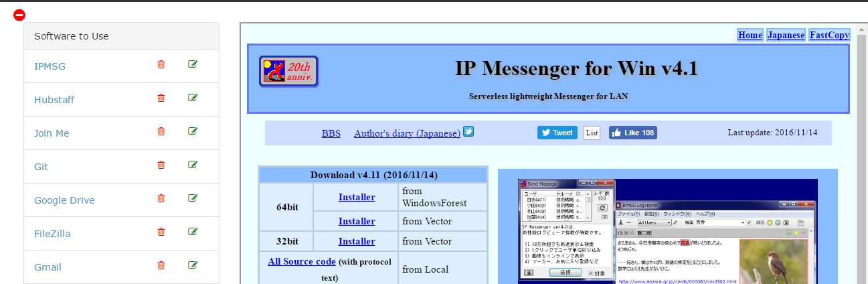This screenshot has width=868, height=284.
Task: Delete the Google Drive entry
Action: 161,198
